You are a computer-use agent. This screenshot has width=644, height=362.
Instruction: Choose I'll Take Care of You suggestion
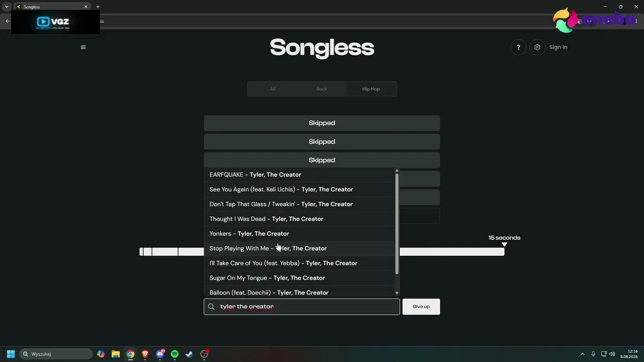300,263
